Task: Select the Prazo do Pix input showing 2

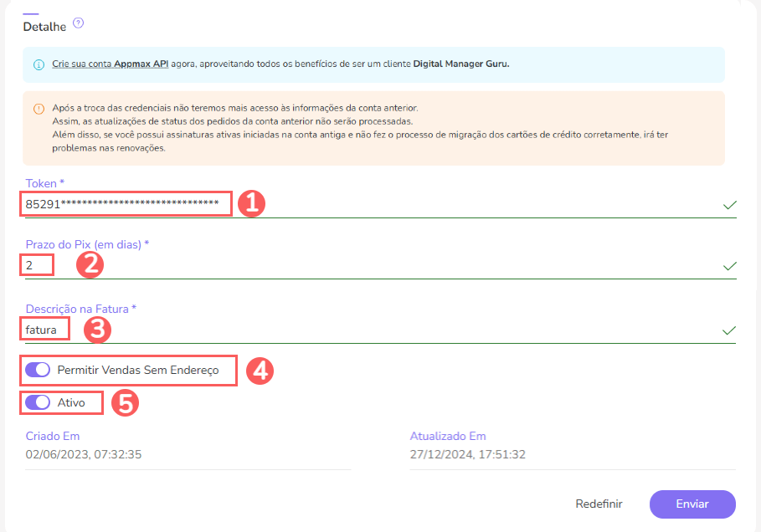Action: (36, 263)
